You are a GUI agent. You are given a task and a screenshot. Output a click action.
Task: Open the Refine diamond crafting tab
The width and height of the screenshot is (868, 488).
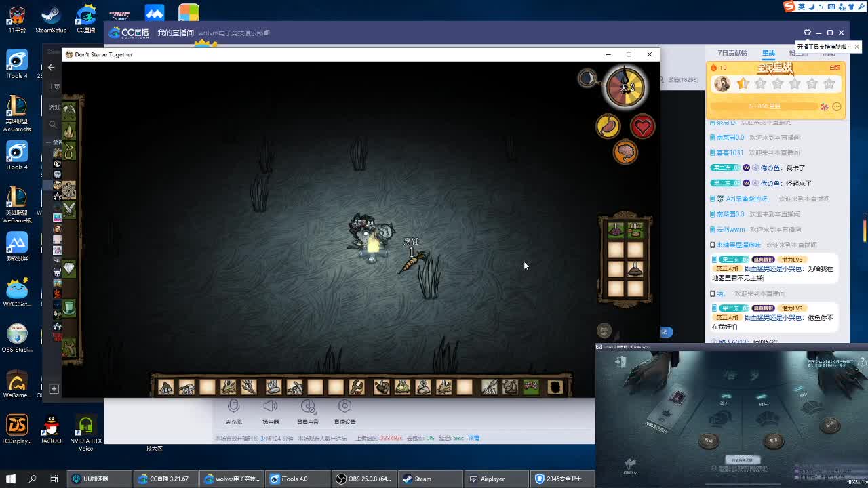click(69, 269)
